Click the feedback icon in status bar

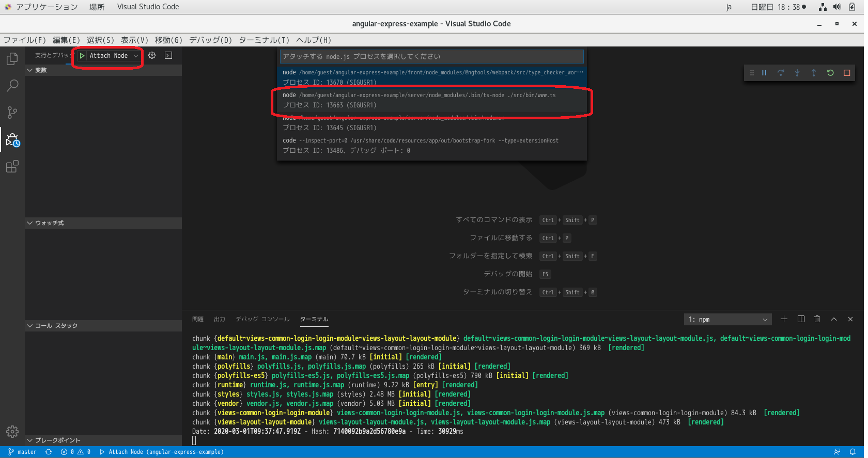point(837,452)
